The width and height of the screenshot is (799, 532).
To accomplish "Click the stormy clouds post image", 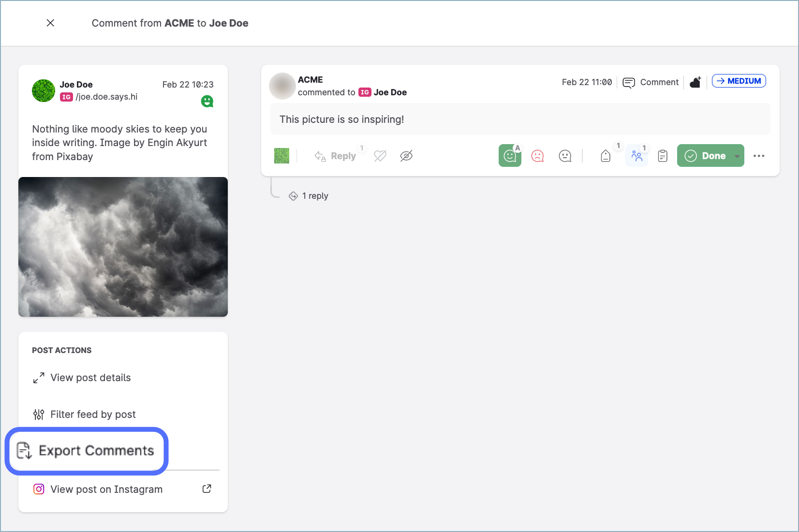I will (123, 247).
